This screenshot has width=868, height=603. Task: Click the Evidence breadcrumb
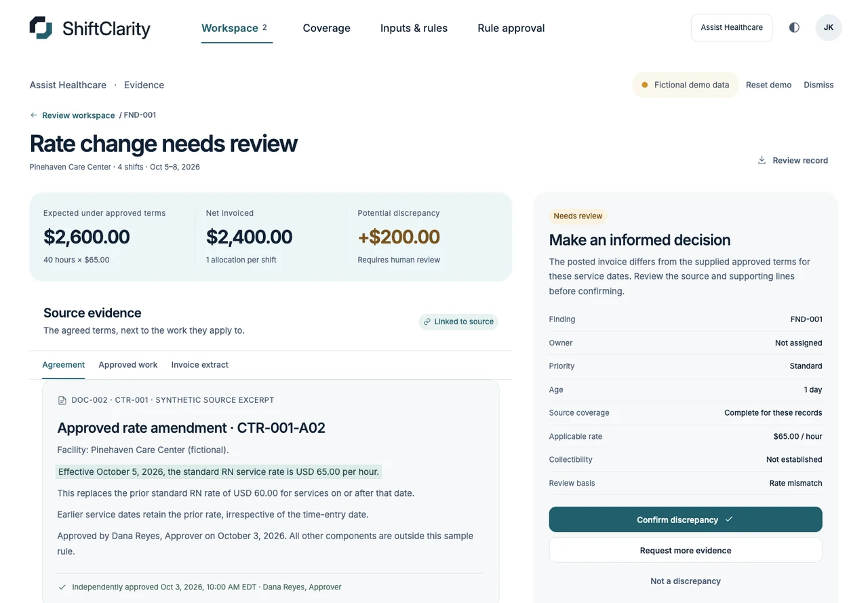[x=144, y=85]
